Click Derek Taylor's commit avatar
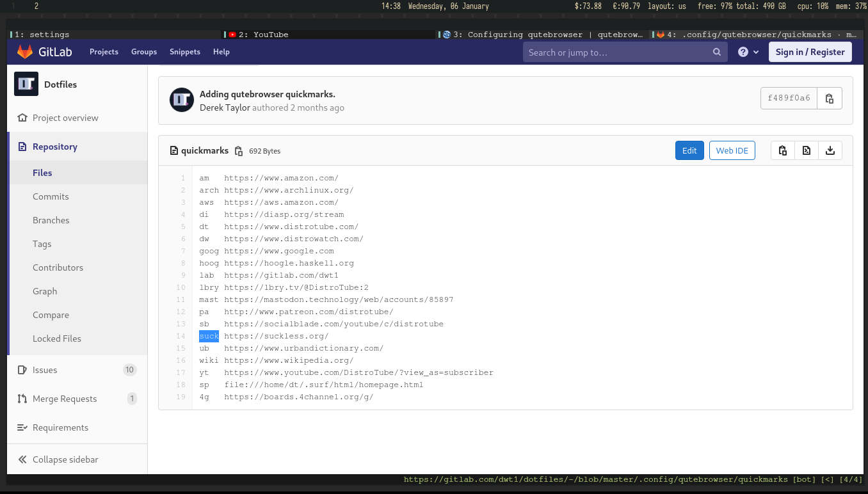868x494 pixels. [x=182, y=100]
